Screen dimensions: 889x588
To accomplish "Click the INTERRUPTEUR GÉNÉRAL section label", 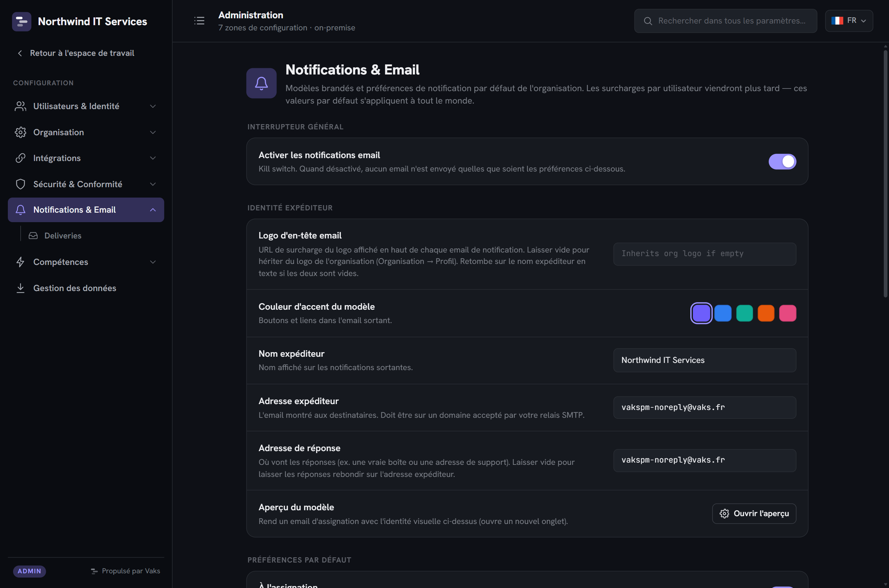I will [x=295, y=127].
